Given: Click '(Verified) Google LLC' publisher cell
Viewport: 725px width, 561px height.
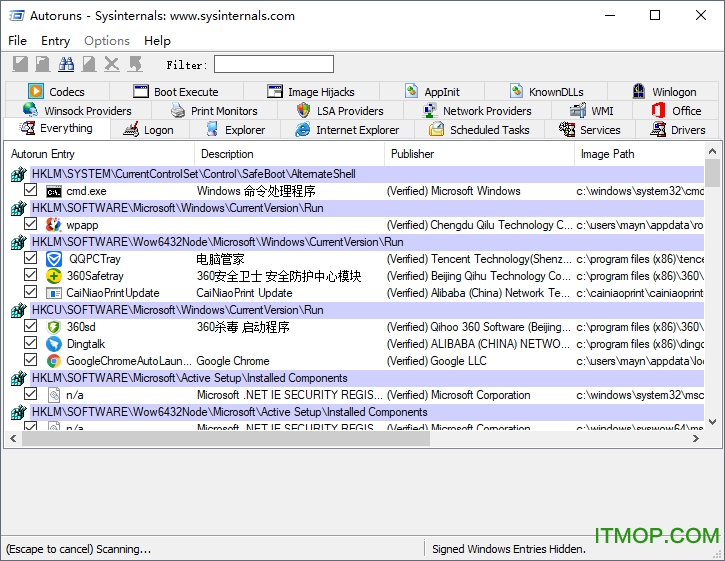Looking at the screenshot, I should point(436,361).
